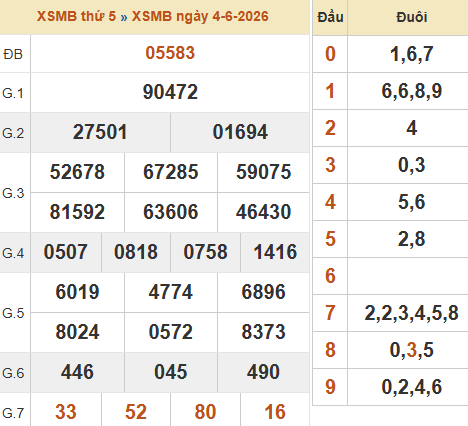Open the XSMB thứ 5 link
468x426 pixels.
pos(76,16)
